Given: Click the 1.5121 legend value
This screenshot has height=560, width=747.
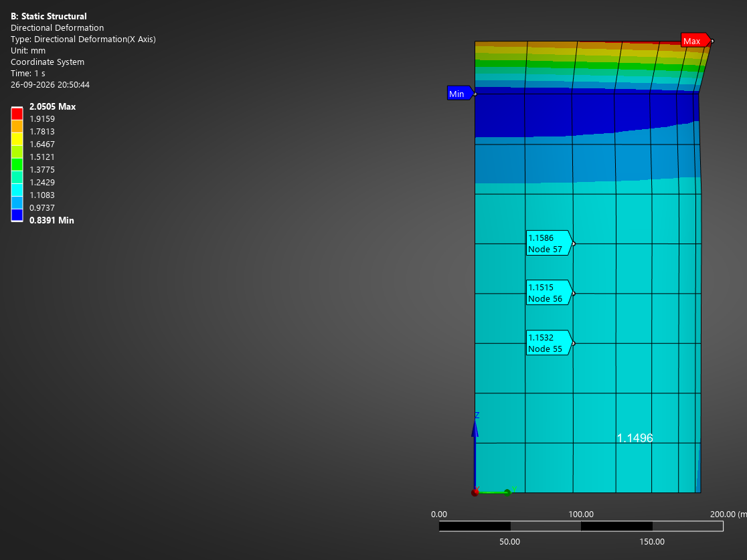Looking at the screenshot, I should coord(42,157).
